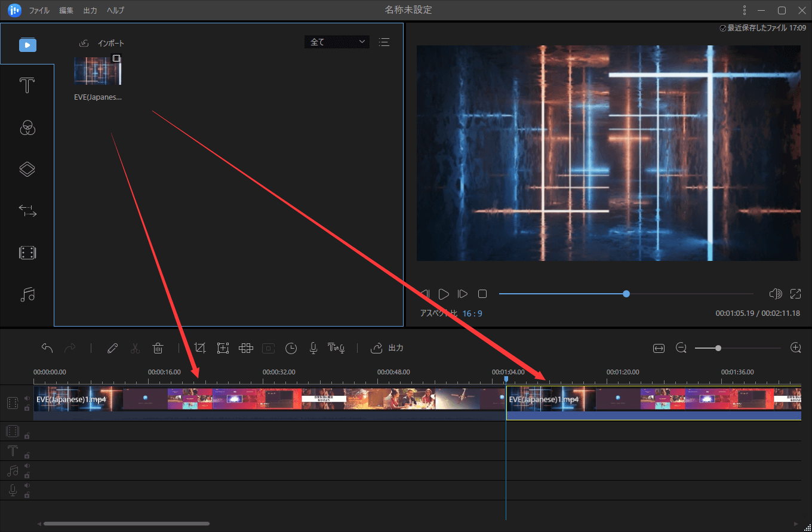
Task: Click the timeline horizontal scrollbar
Action: pyautogui.click(x=127, y=524)
